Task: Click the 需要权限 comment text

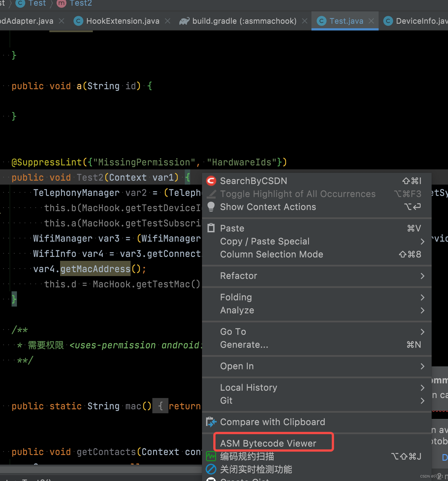Action: click(46, 345)
